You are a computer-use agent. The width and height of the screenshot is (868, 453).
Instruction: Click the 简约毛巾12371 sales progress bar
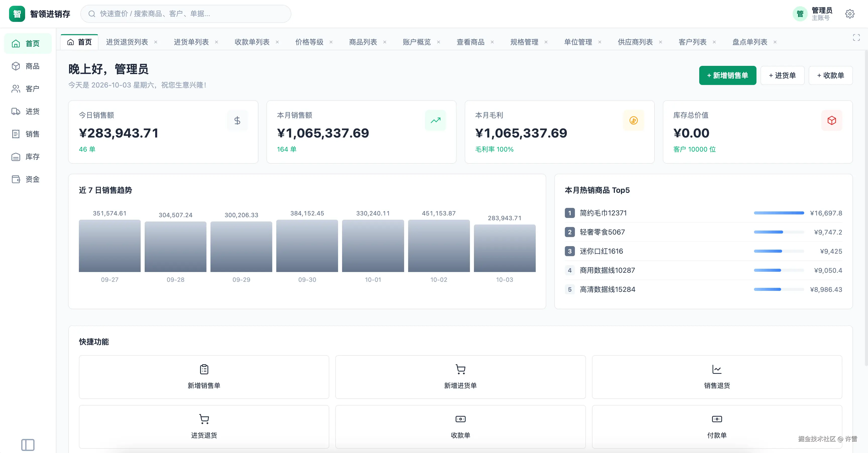[779, 213]
